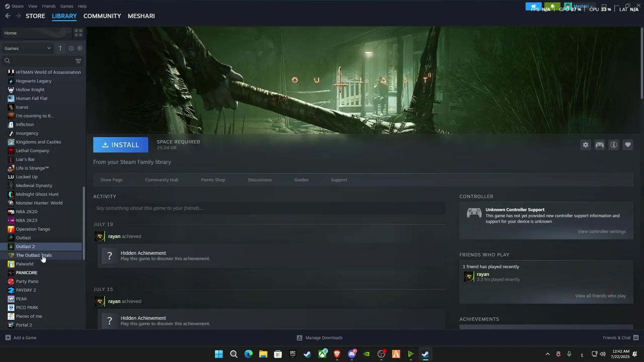This screenshot has width=644, height=362.
Task: Open Xbox app from taskbar
Action: point(323,354)
